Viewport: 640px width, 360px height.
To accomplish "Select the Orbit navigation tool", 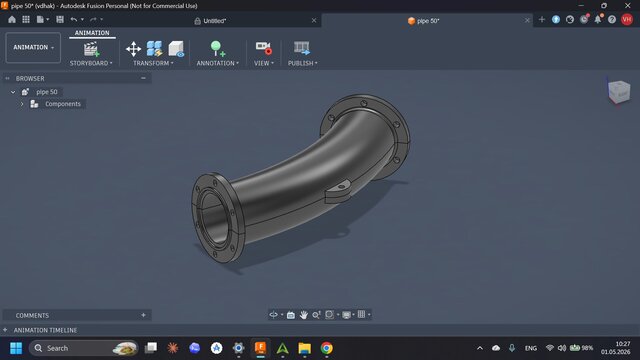I will tap(273, 314).
